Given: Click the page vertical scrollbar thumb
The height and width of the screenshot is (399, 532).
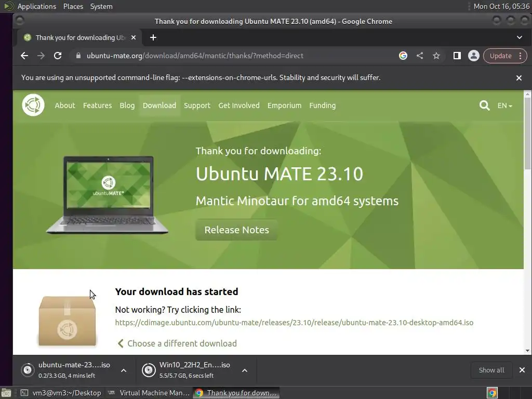Looking at the screenshot, I should click(527, 133).
